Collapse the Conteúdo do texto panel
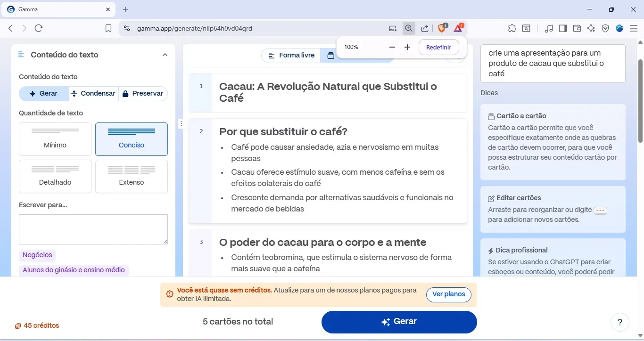 [165, 55]
